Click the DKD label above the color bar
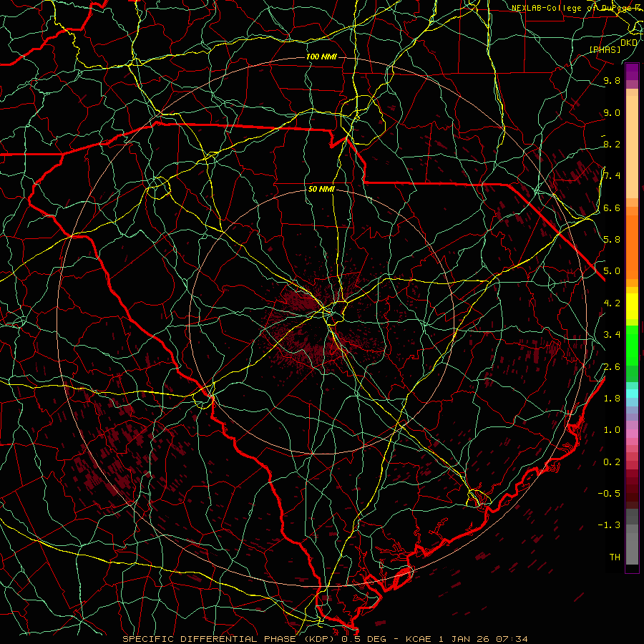The height and width of the screenshot is (644, 644). pyautogui.click(x=629, y=43)
